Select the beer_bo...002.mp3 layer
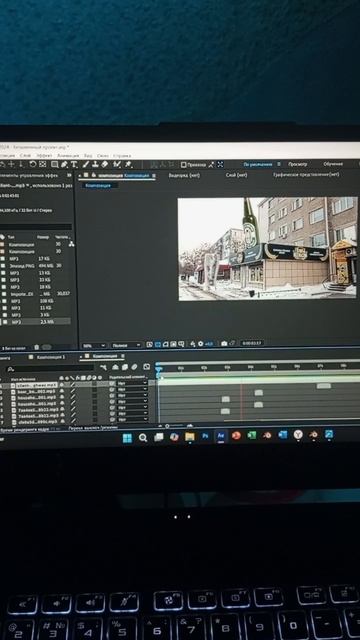This screenshot has width=360, height=640. [x=35, y=391]
